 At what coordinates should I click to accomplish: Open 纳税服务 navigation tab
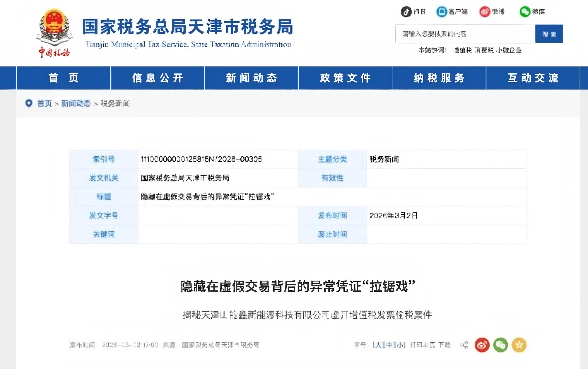tap(439, 78)
